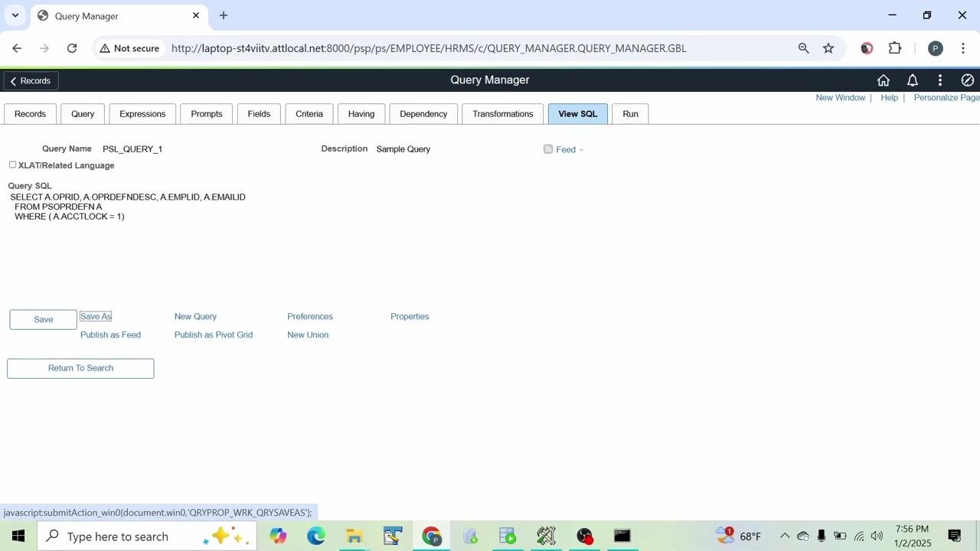Reload the browser page
Screen dimensions: 980x551
click(x=72, y=48)
